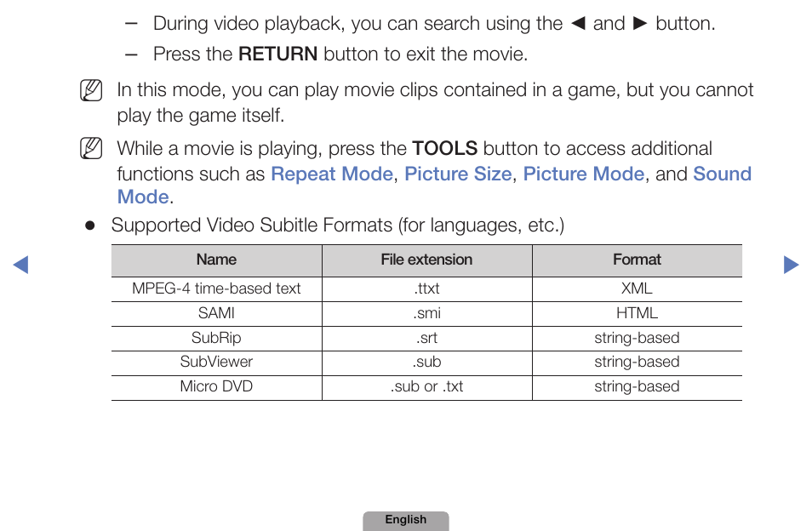Screen dimensions: 812x531
Task: Go to the next page with right arrow
Action: 792,265
